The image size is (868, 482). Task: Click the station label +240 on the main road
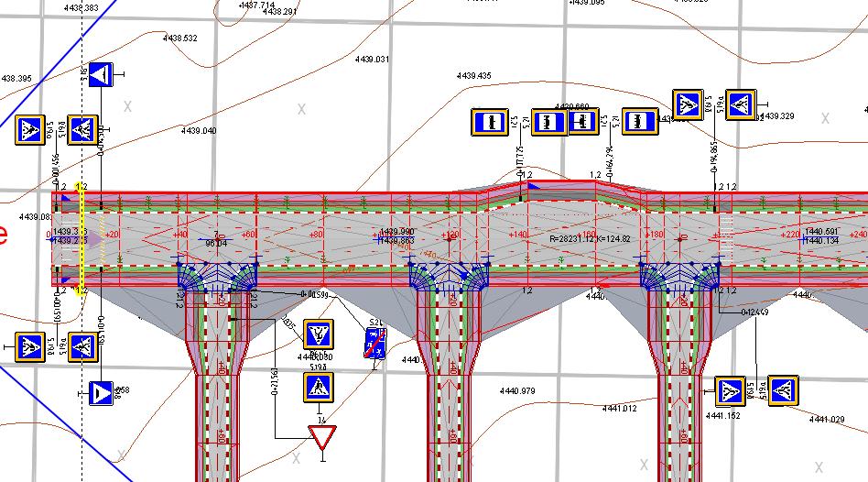858,235
